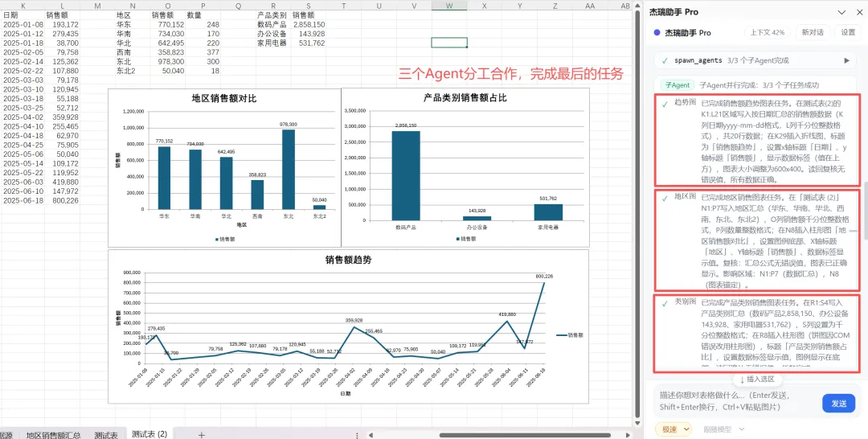868x439 pixels.
Task: Click the horizontal scrollbar left arrow
Action: [369, 435]
